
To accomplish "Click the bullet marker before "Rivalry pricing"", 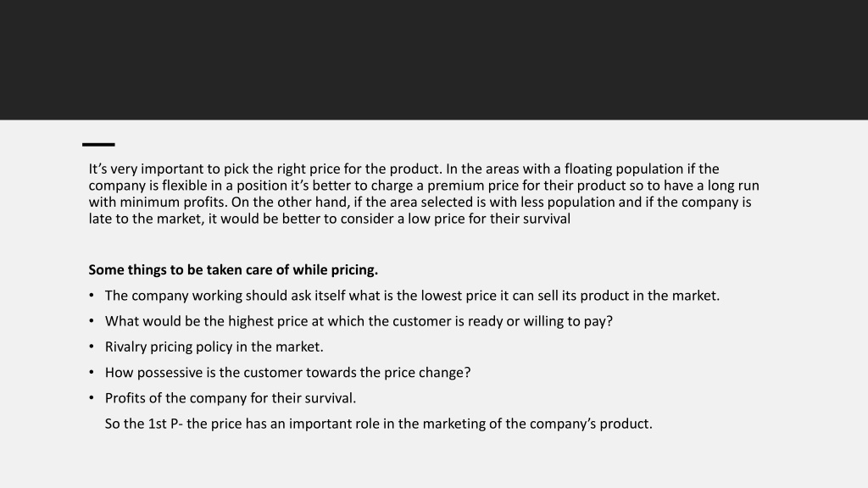I will coord(92,347).
